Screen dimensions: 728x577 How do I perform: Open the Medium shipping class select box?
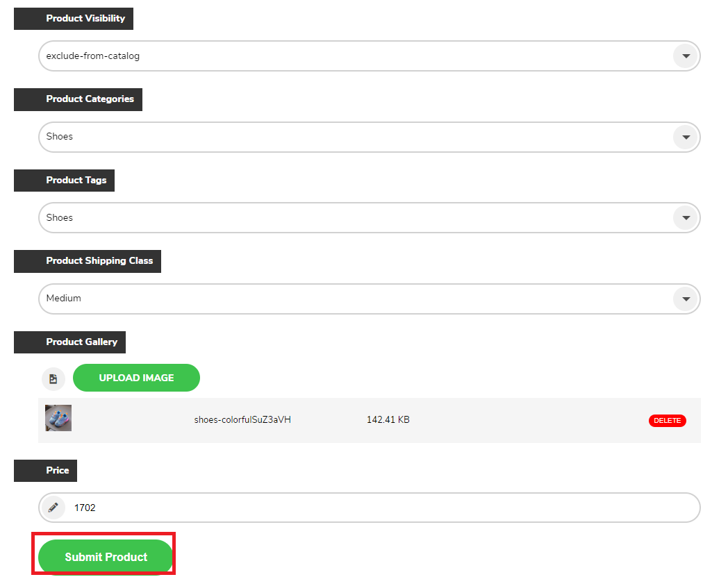coord(369,299)
